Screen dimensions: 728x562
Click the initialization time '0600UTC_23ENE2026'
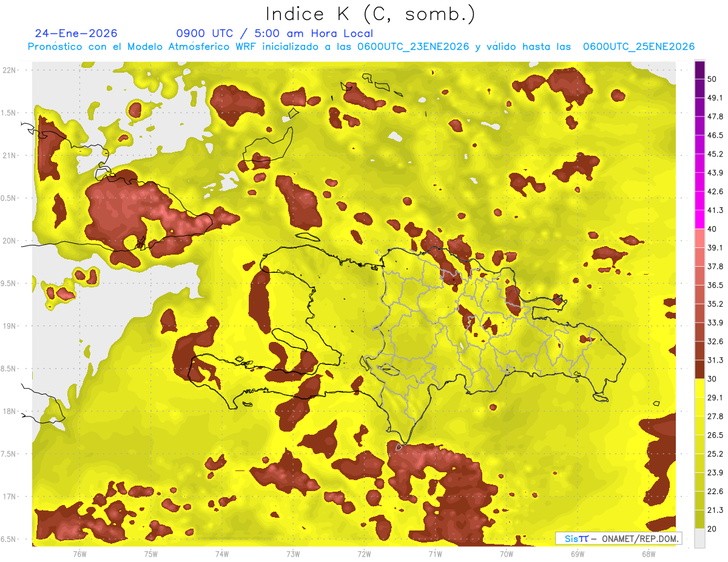413,47
